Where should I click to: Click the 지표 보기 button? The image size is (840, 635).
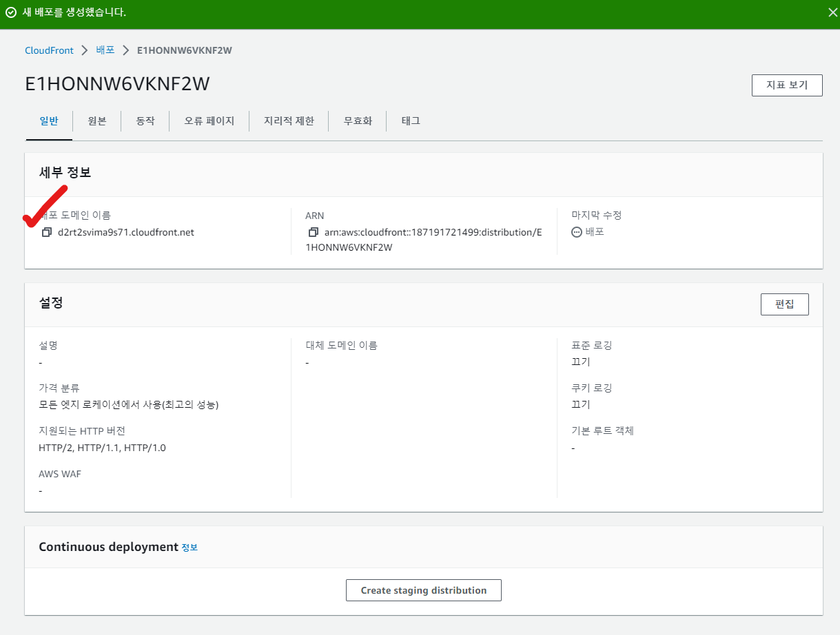click(787, 85)
